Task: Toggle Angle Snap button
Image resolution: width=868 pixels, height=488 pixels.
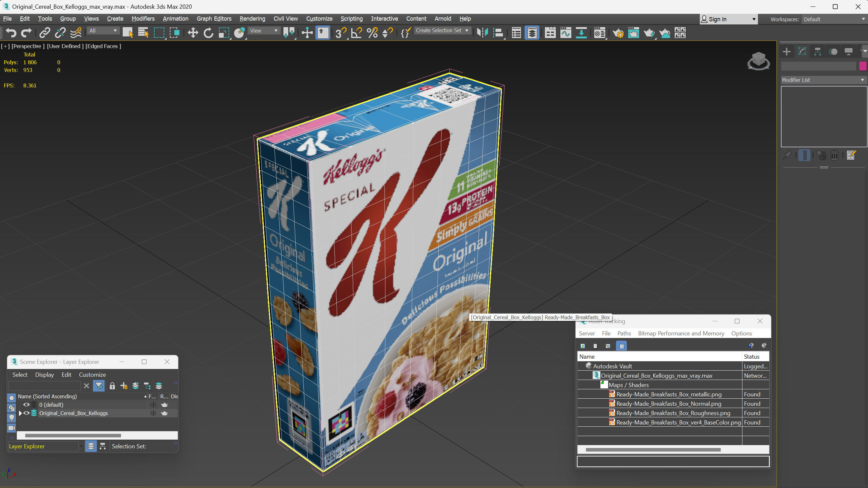Action: pyautogui.click(x=356, y=33)
